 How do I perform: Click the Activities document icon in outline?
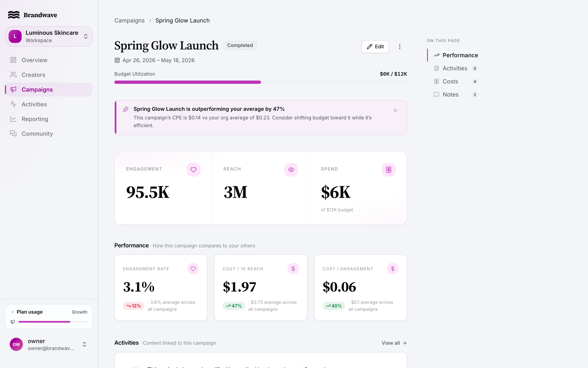[x=437, y=68]
